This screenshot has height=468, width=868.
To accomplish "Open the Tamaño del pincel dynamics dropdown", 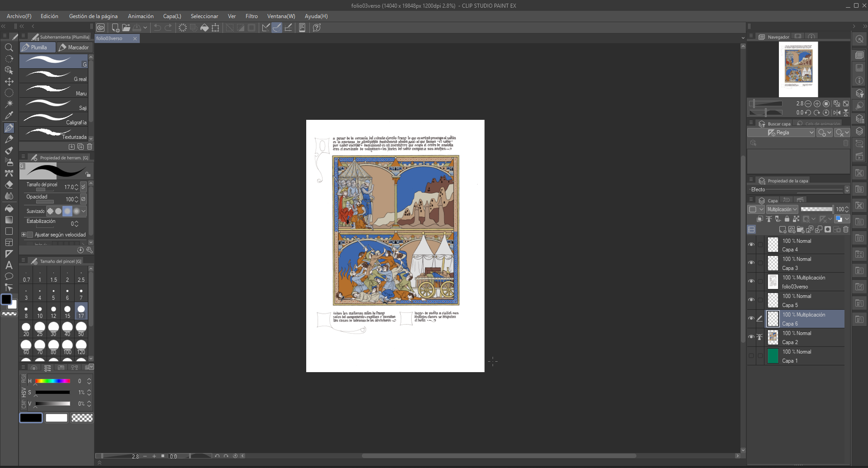I will click(83, 187).
